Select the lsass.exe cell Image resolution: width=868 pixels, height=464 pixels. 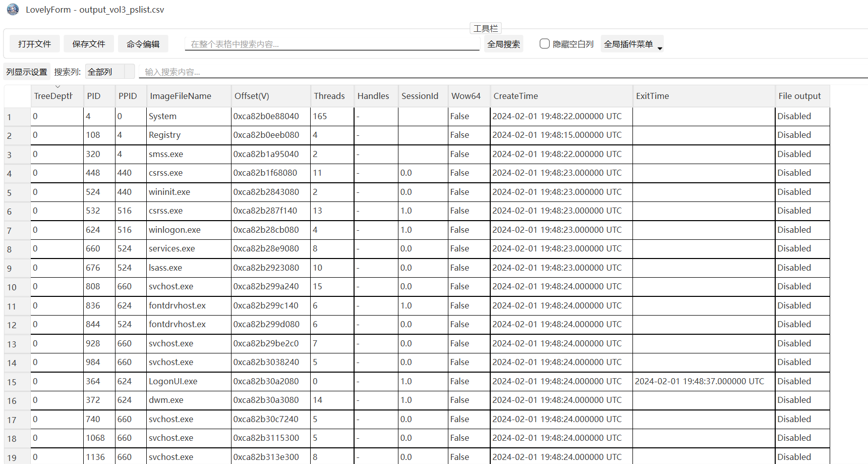[189, 268]
